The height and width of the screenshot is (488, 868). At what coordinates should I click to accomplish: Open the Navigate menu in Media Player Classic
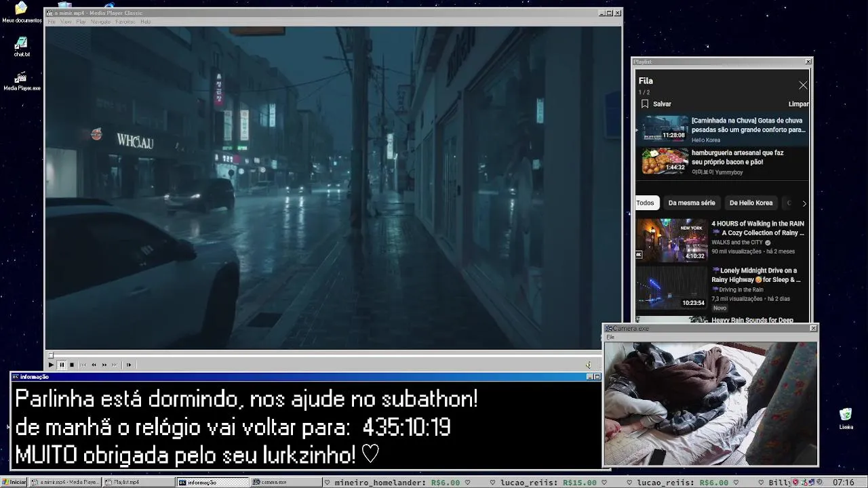tap(100, 22)
